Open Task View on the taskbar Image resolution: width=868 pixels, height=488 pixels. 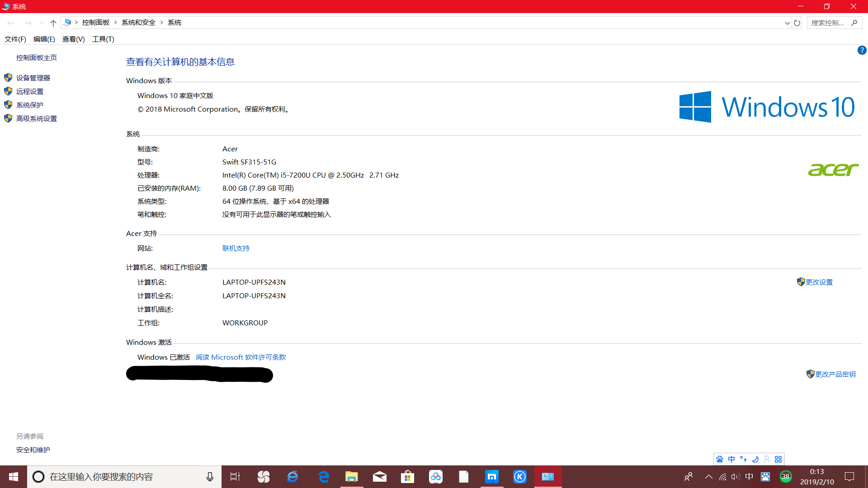coord(235,477)
